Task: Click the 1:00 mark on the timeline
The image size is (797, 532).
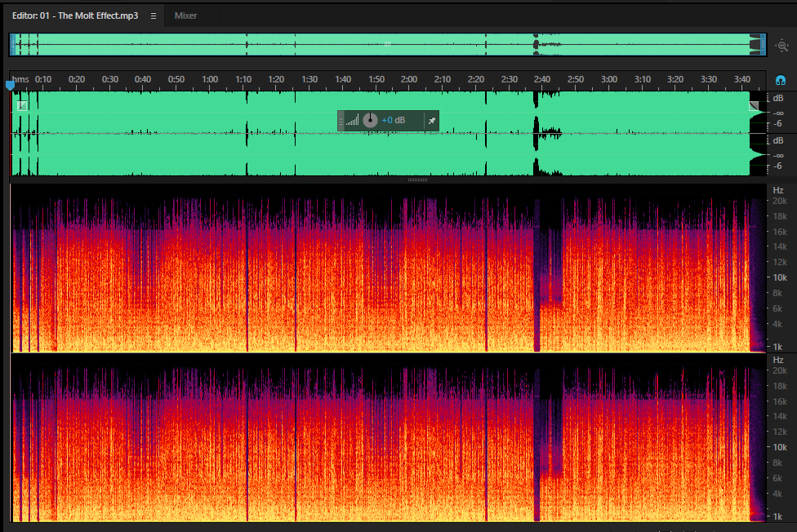Action: [210, 79]
